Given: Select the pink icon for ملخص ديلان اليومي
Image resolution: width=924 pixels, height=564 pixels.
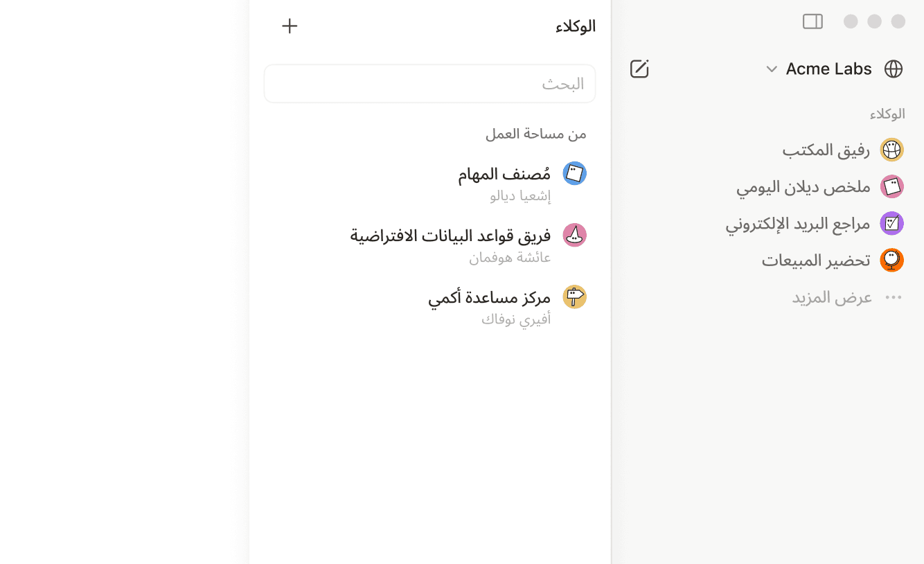Looking at the screenshot, I should tap(891, 186).
